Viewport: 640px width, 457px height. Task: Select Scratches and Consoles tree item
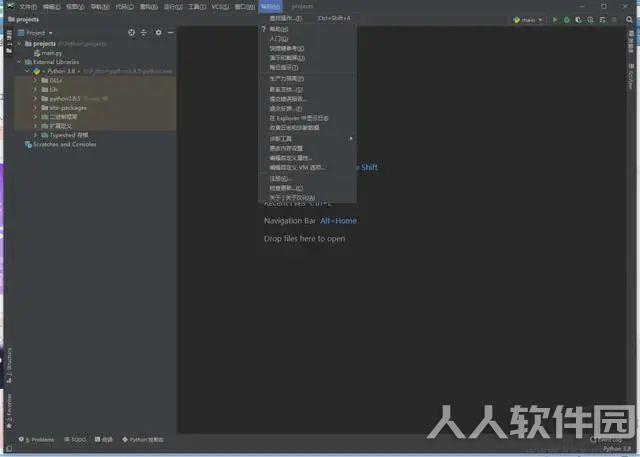pyautogui.click(x=61, y=144)
